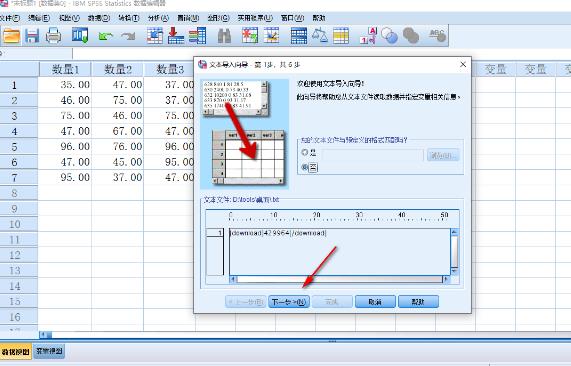Click cell 45.00 in row 6

pyautogui.click(x=118, y=162)
